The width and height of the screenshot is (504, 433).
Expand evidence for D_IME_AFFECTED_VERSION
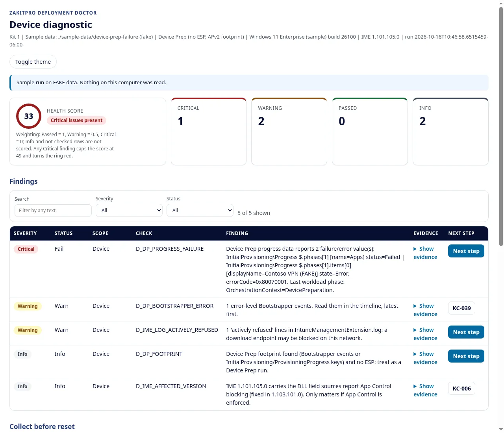click(x=425, y=390)
